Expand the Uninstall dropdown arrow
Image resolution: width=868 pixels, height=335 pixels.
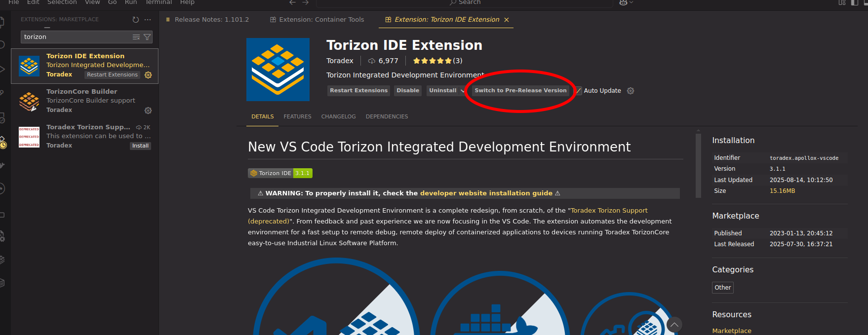click(462, 91)
